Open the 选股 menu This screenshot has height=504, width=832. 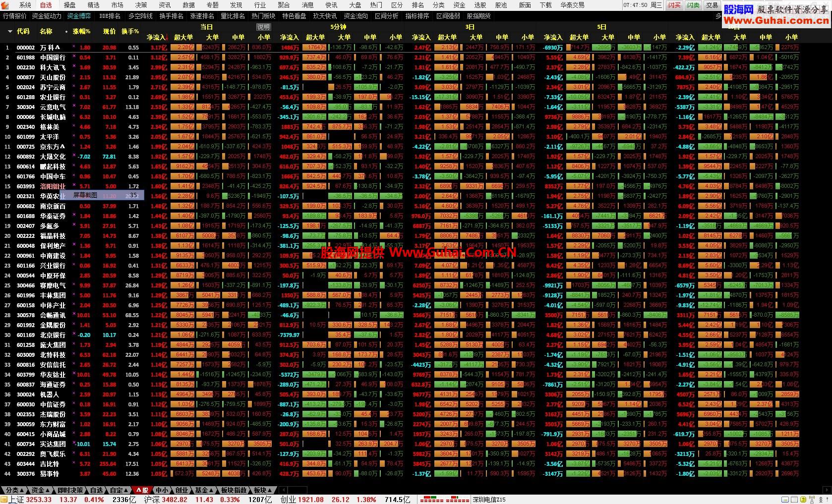coord(480,5)
